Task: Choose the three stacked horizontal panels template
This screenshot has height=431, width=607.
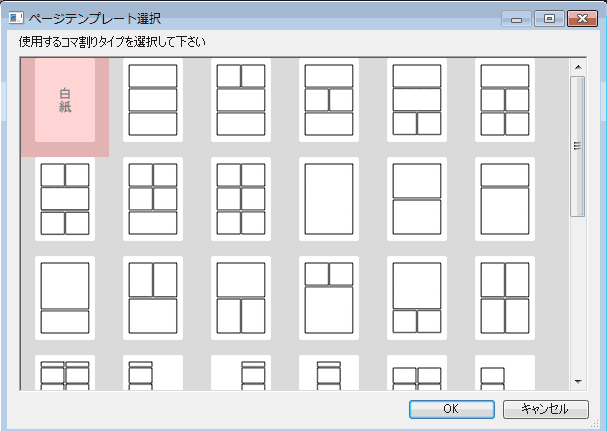Action: coord(153,100)
